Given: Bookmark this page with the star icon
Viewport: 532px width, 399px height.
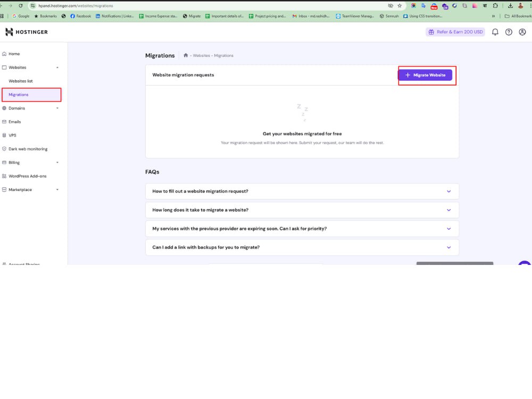Looking at the screenshot, I should tap(400, 6).
